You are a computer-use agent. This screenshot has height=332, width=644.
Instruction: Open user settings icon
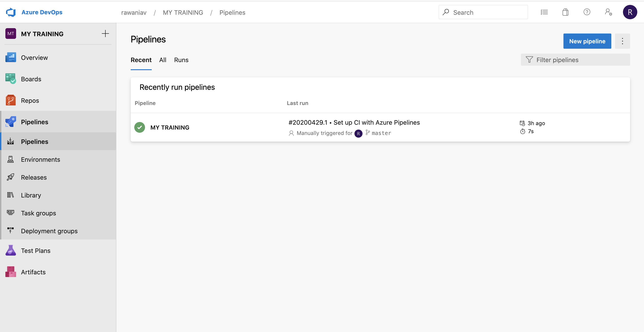pyautogui.click(x=608, y=12)
